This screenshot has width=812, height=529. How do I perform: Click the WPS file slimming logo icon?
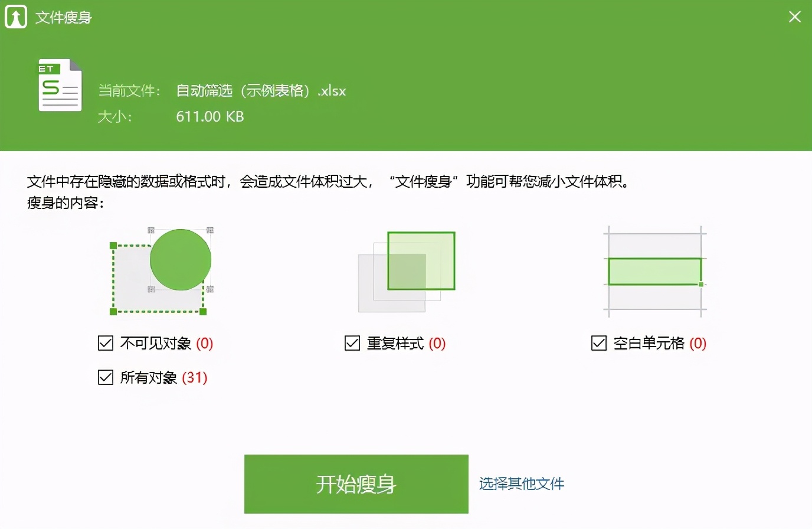coord(15,17)
